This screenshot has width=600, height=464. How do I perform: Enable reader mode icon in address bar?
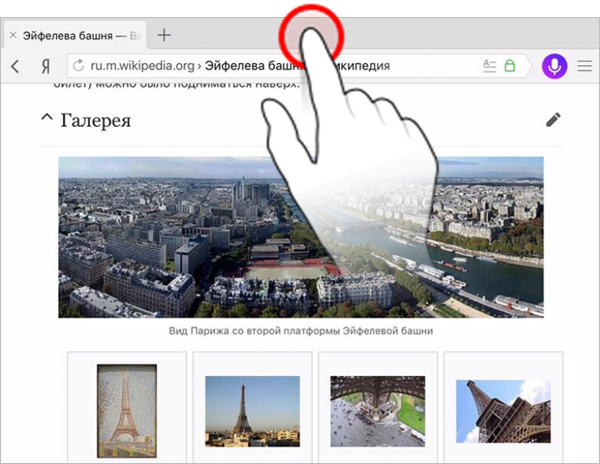click(489, 66)
